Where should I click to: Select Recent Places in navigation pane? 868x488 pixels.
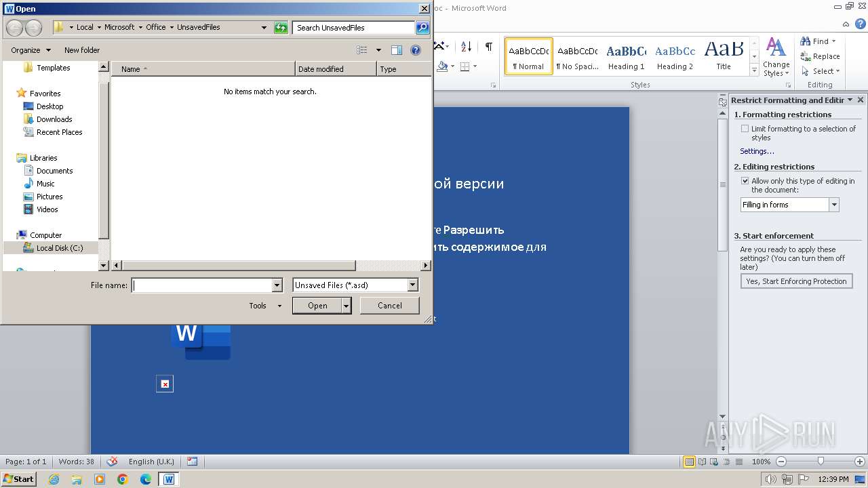coord(59,132)
